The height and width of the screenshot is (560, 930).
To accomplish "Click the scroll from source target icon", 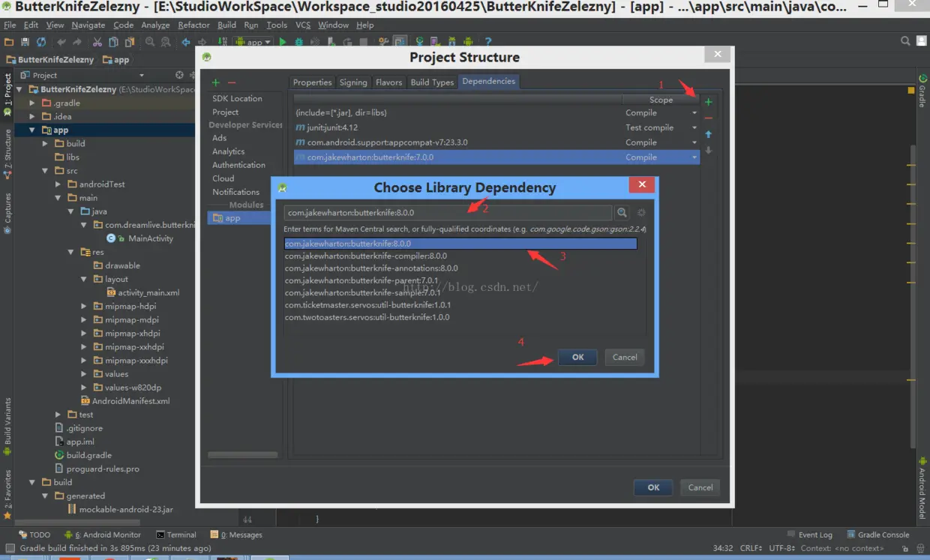I will pyautogui.click(x=179, y=75).
